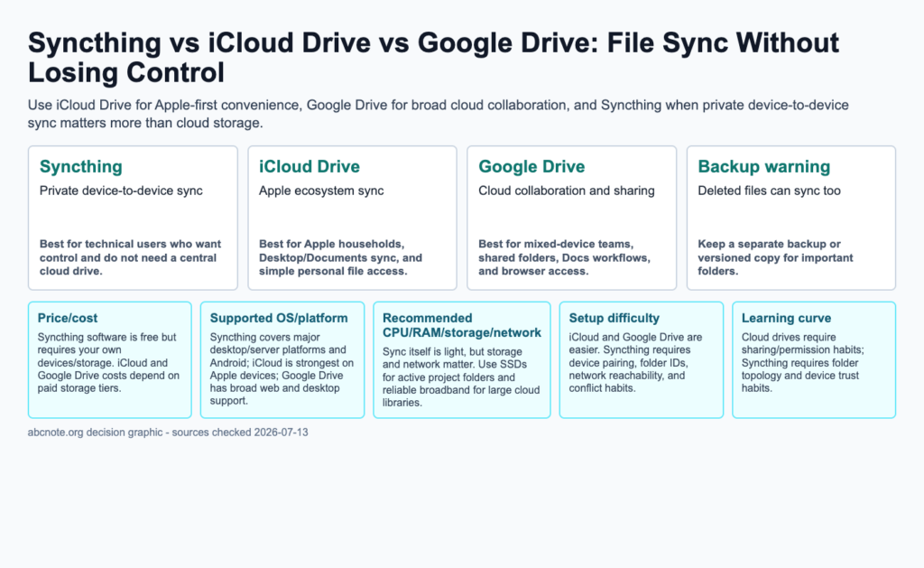Click 'Cloud collaboration and sharing' text
The image size is (924, 568).
pos(567,191)
